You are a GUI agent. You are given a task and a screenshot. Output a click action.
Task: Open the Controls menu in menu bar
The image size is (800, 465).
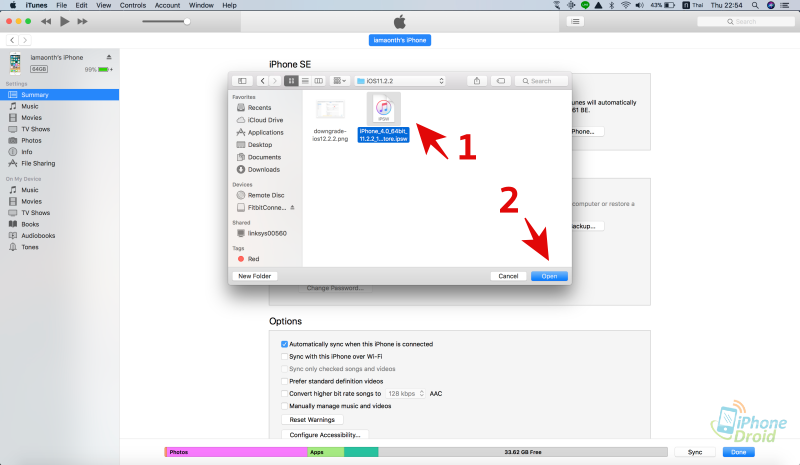(132, 5)
